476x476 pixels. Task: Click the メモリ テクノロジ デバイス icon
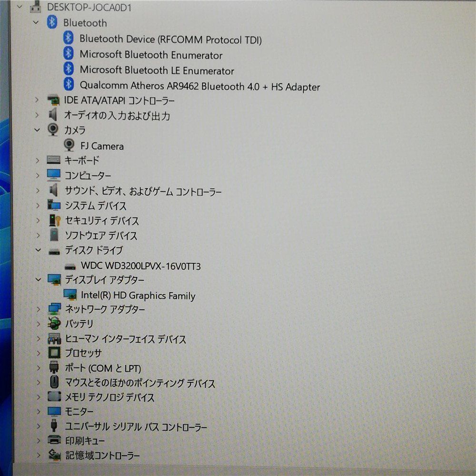55,397
